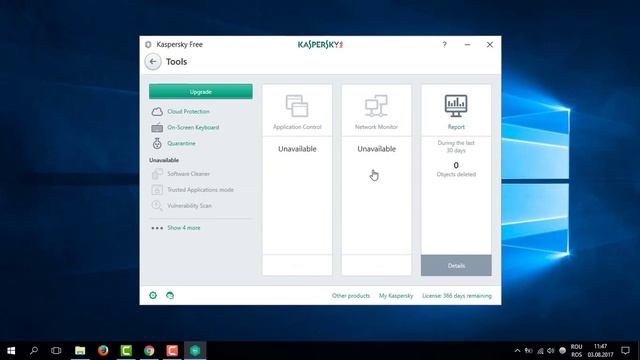640x360 pixels.
Task: Open File Explorer from the taskbar
Action: [80, 351]
